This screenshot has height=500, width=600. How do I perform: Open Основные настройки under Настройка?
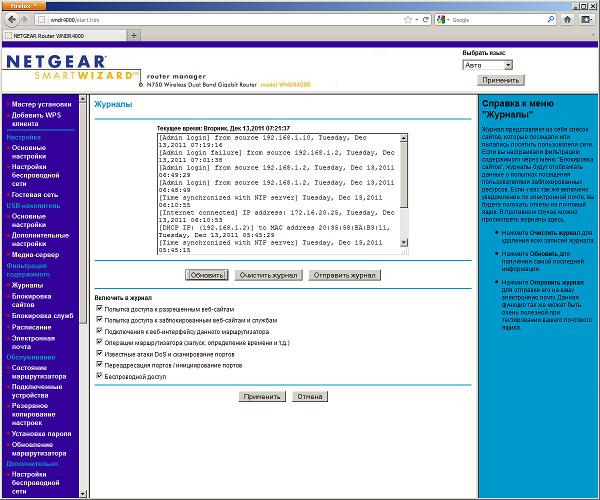[29, 152]
